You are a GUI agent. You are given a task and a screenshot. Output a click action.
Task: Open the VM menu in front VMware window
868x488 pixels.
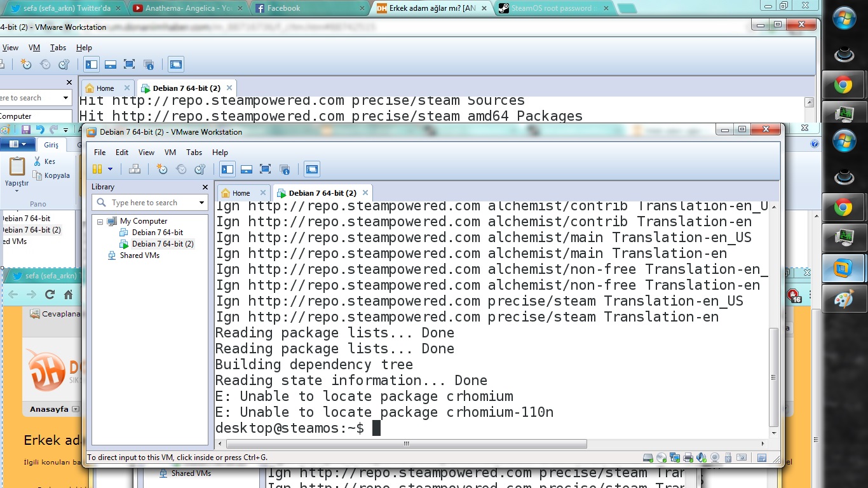click(x=170, y=152)
